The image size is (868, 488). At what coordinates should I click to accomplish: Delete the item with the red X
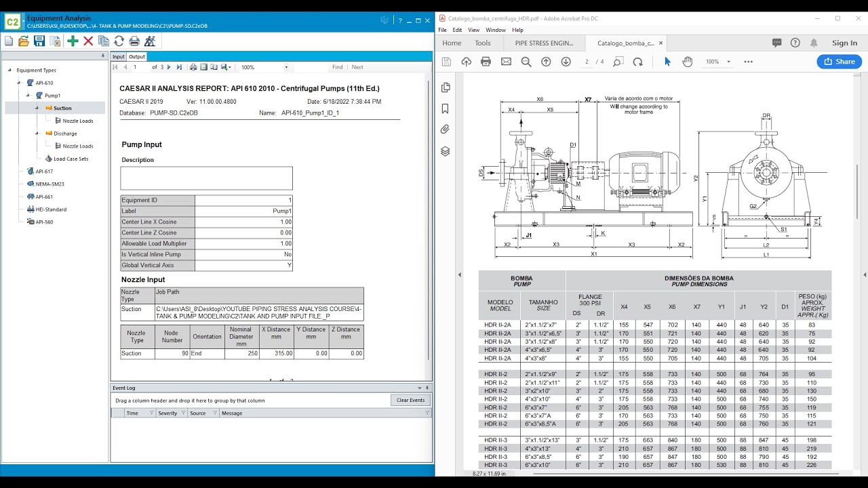coord(88,41)
